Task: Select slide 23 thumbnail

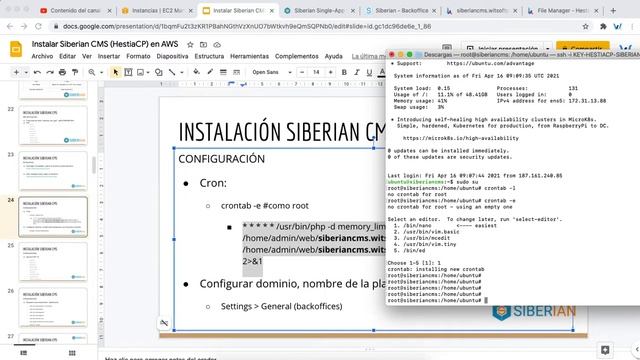Action: [x=53, y=171]
